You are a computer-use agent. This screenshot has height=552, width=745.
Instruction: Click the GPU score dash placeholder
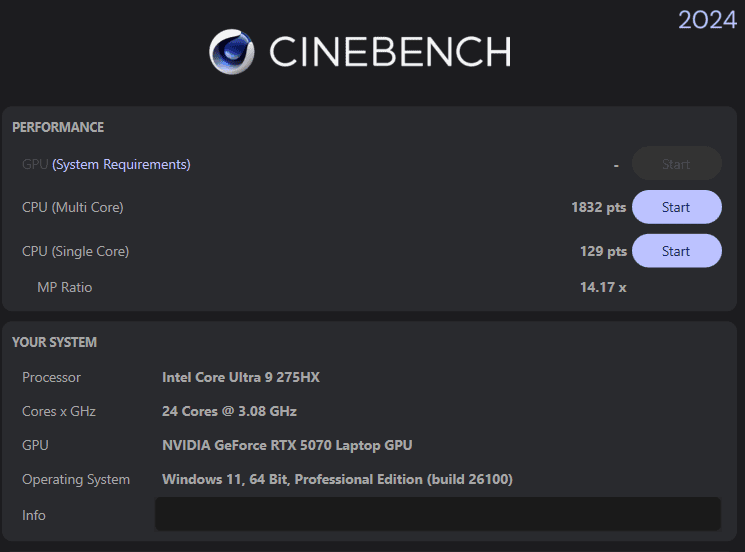coord(616,165)
